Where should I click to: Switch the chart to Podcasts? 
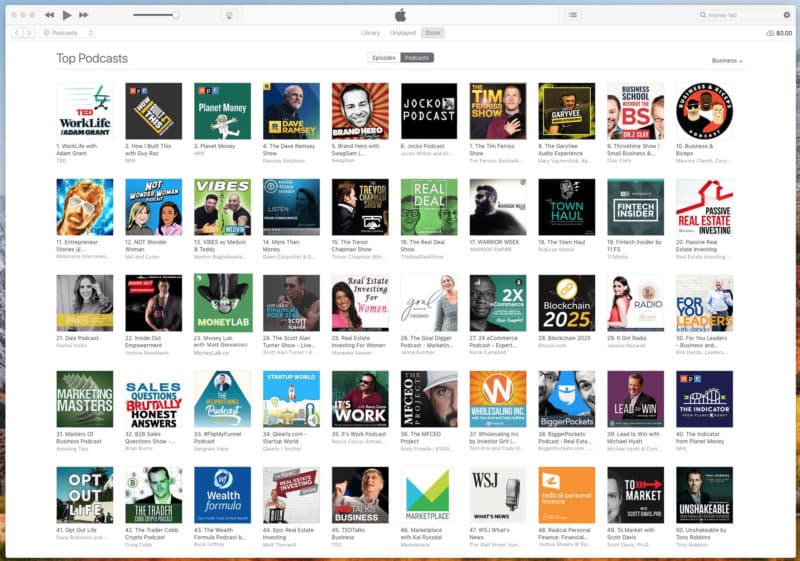[x=417, y=58]
